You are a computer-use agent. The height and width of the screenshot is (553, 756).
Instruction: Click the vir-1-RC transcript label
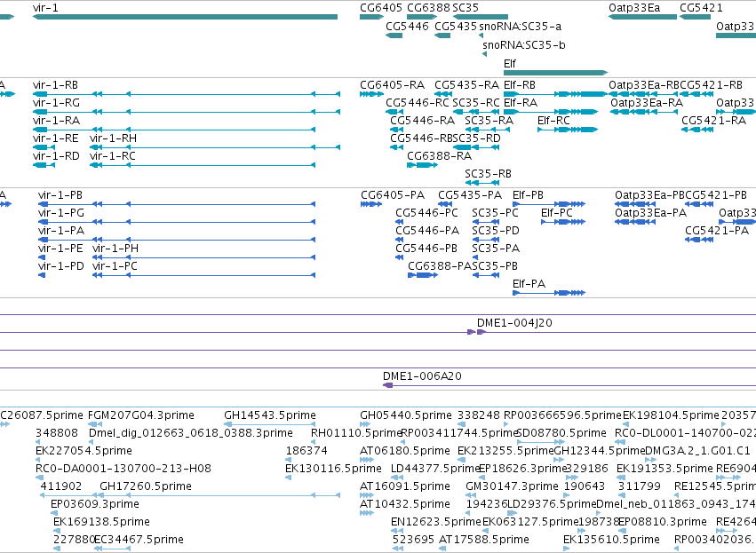pos(112,156)
